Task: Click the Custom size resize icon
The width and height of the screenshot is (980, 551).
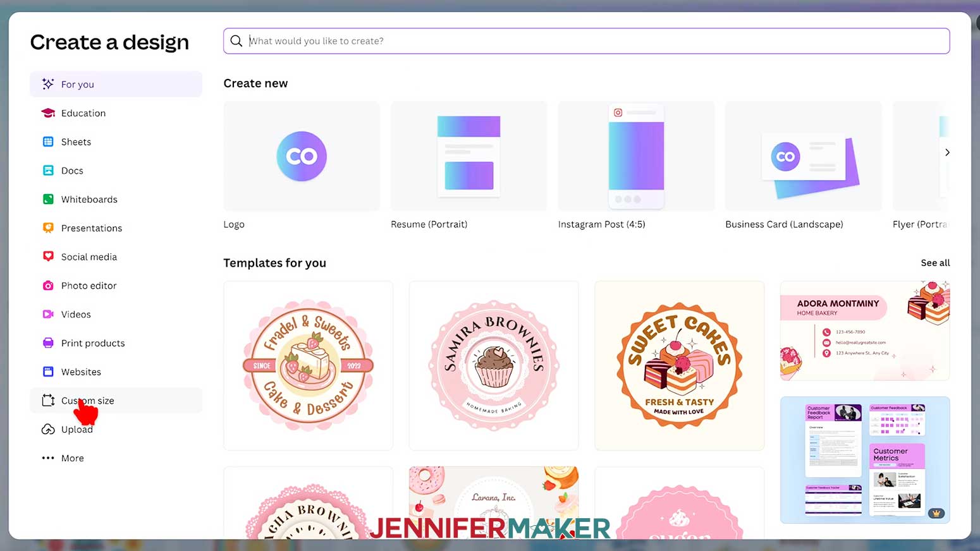Action: [x=48, y=401]
